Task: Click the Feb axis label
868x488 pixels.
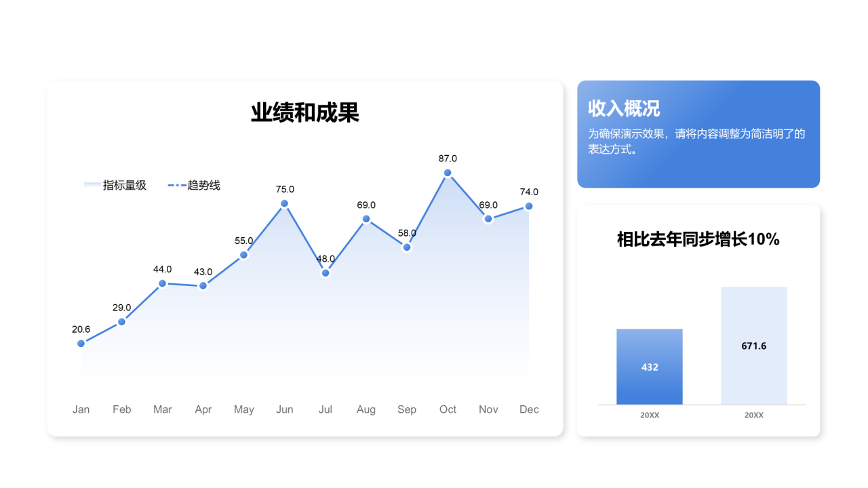Action: coord(122,409)
